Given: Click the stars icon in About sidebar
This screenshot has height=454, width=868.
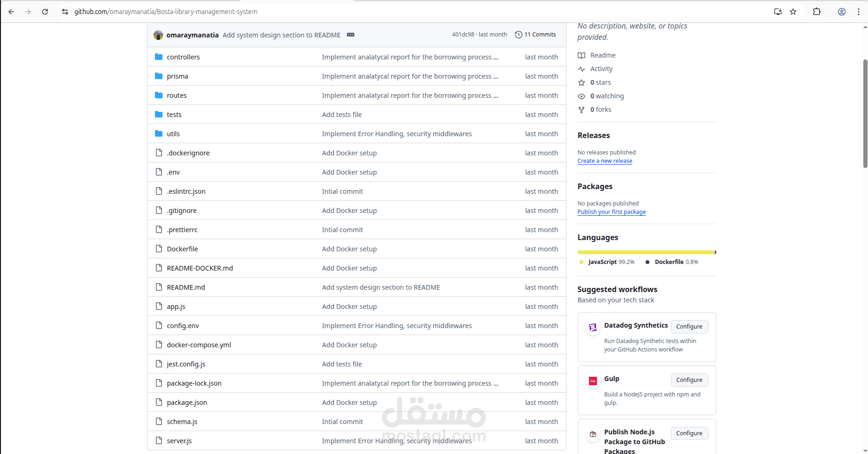Looking at the screenshot, I should [x=581, y=82].
